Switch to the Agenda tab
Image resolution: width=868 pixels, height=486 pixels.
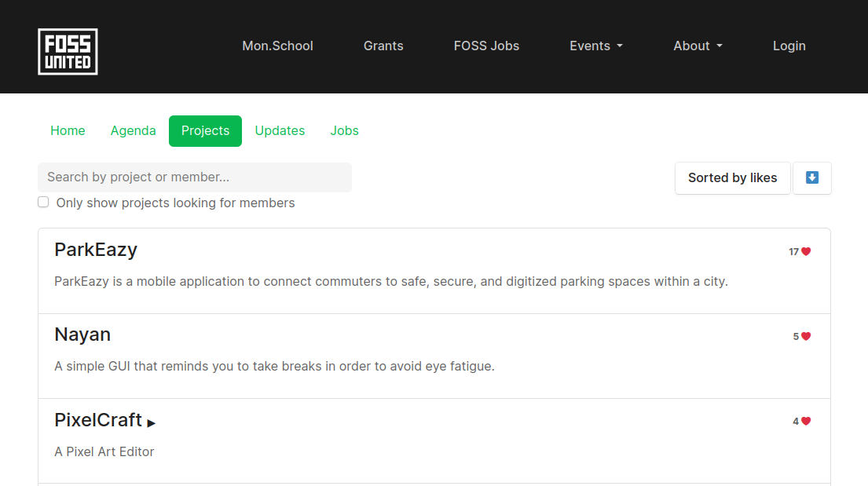(x=133, y=130)
